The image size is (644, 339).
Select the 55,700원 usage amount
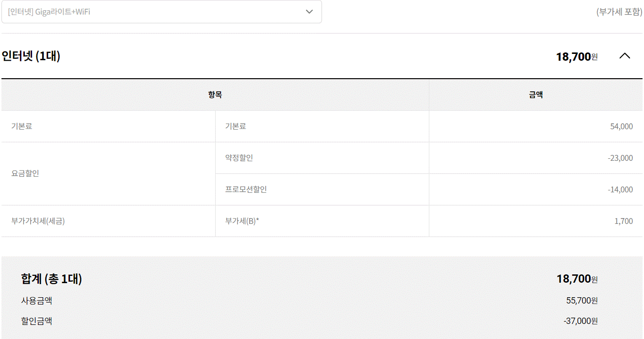point(581,301)
